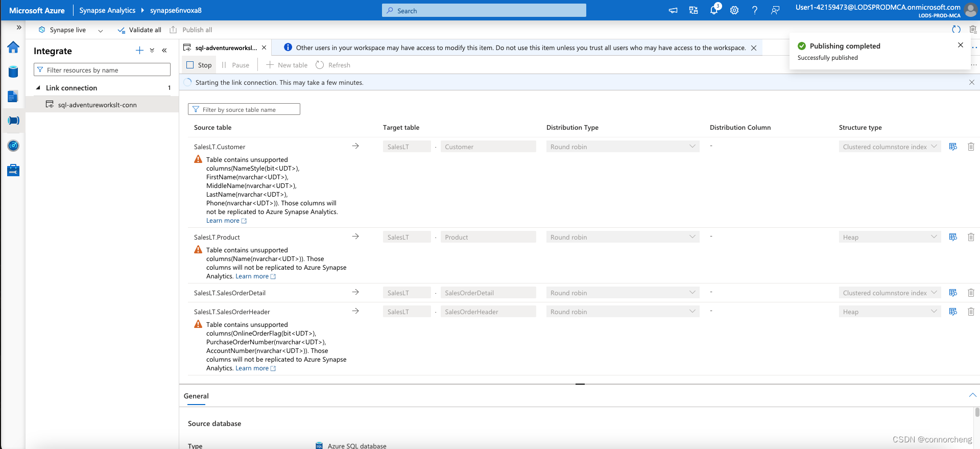Refresh the link connection tables
The width and height of the screenshot is (980, 449).
tap(333, 65)
